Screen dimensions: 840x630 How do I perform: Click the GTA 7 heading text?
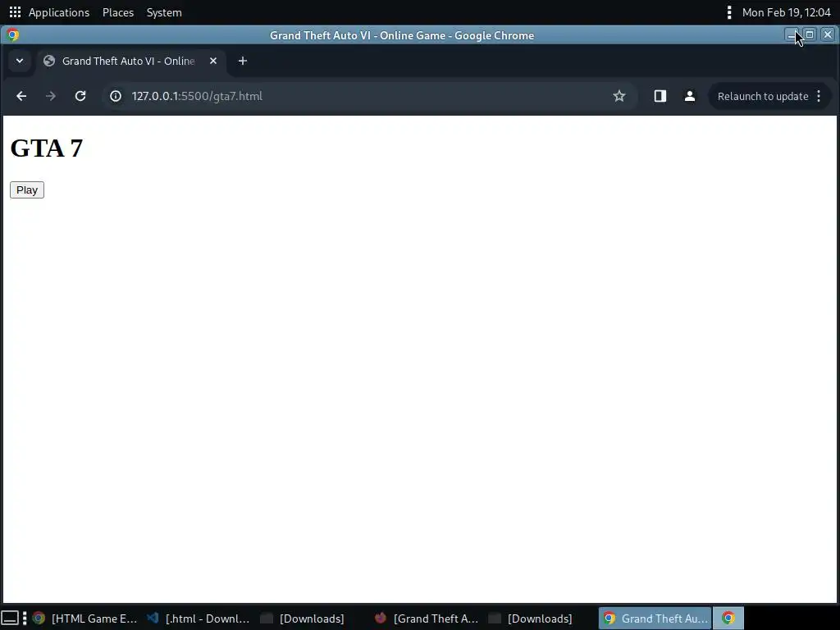pos(47,148)
